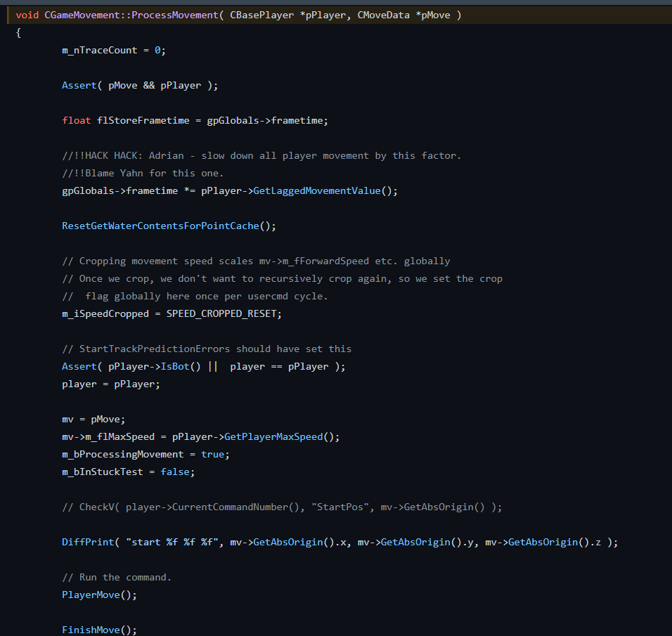
Task: Click the IsBot method call
Action: 175,366
